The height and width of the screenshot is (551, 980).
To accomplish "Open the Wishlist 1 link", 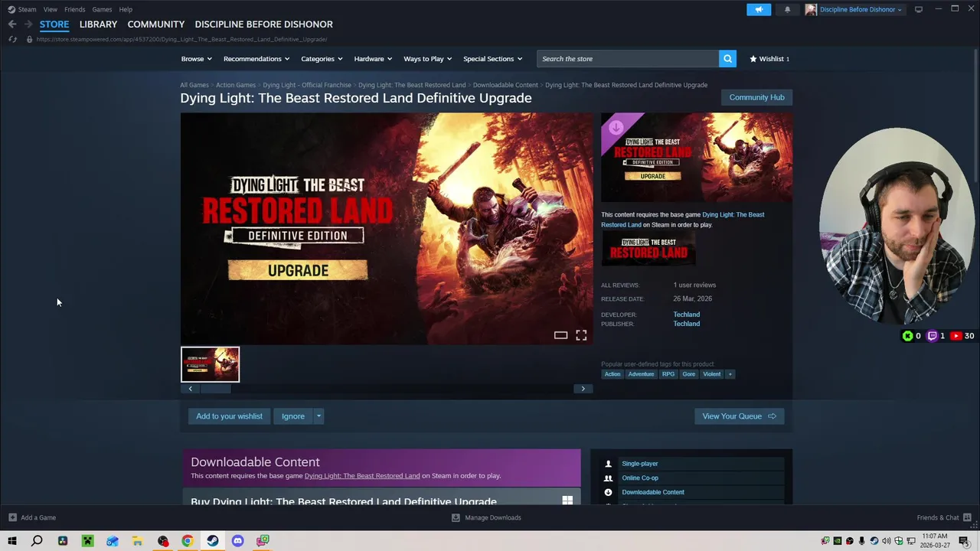I will 769,59.
